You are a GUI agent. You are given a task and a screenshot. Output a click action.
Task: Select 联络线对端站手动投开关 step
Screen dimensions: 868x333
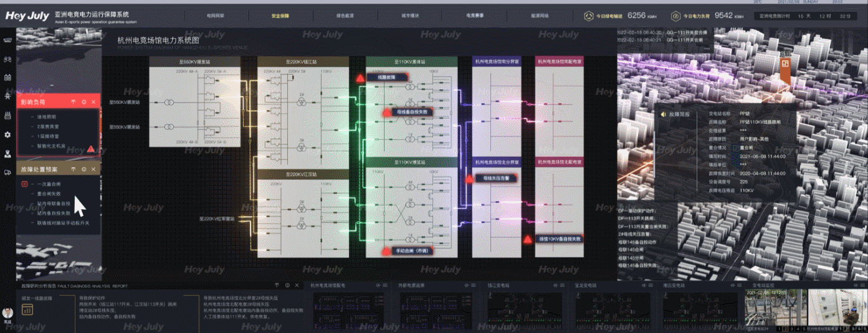click(63, 222)
